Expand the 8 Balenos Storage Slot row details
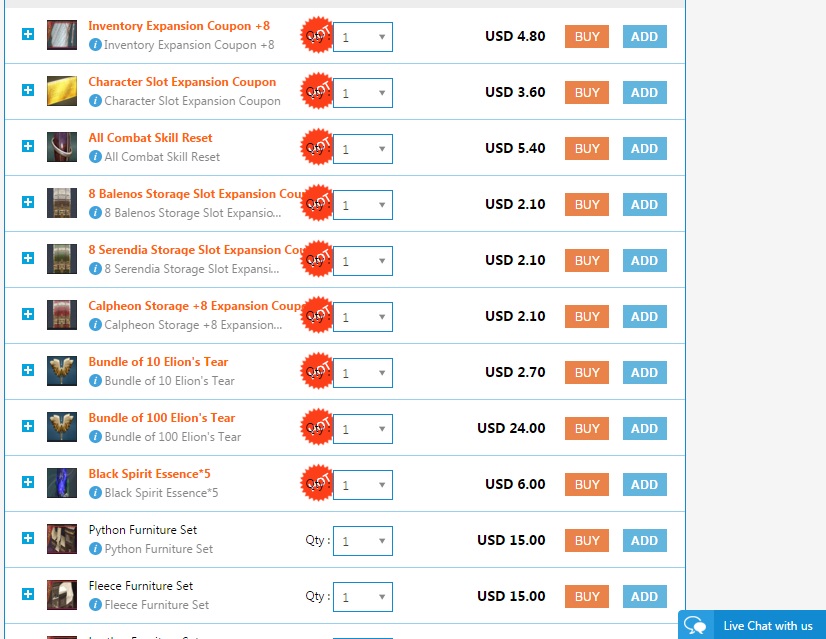 pyautogui.click(x=28, y=202)
